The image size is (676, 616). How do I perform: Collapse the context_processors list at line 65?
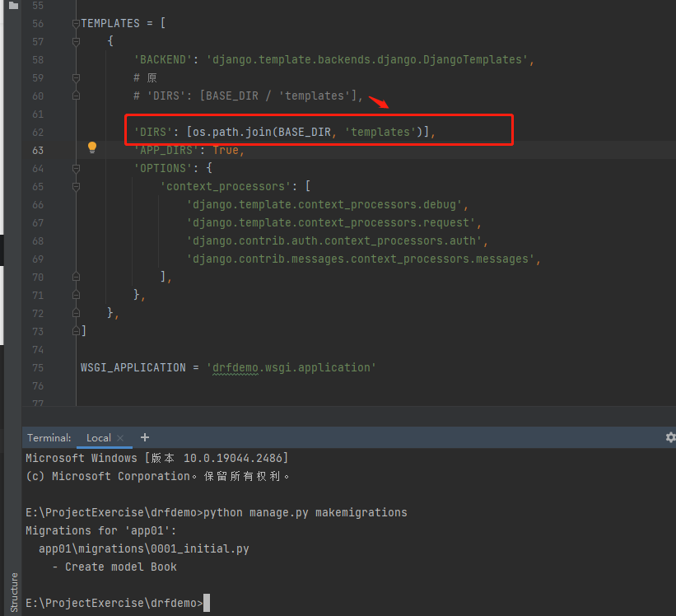click(x=75, y=186)
